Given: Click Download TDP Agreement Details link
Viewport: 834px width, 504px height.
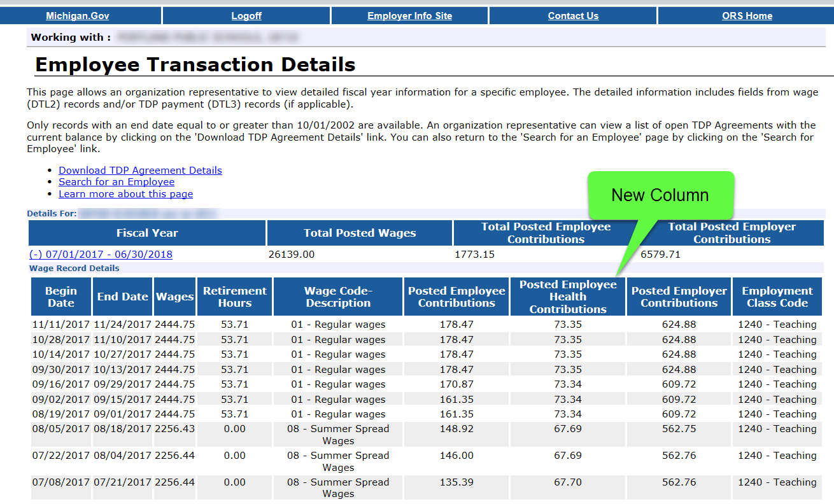Looking at the screenshot, I should (x=140, y=171).
